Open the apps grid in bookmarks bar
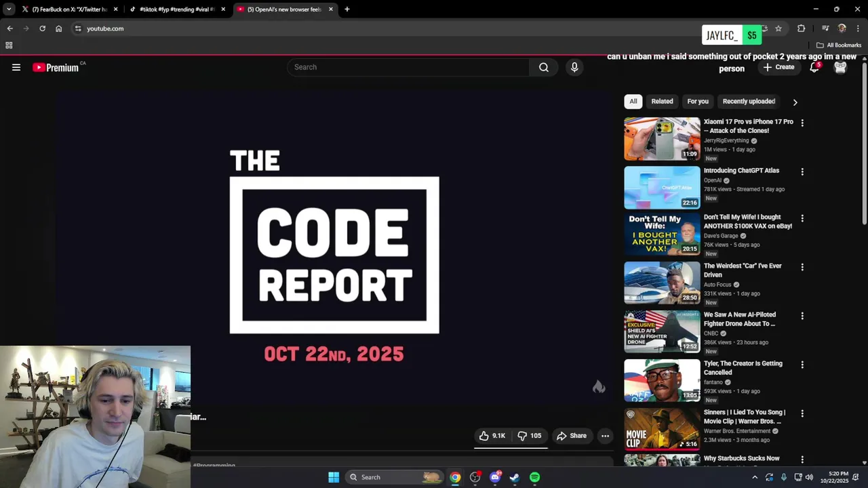 point(9,45)
